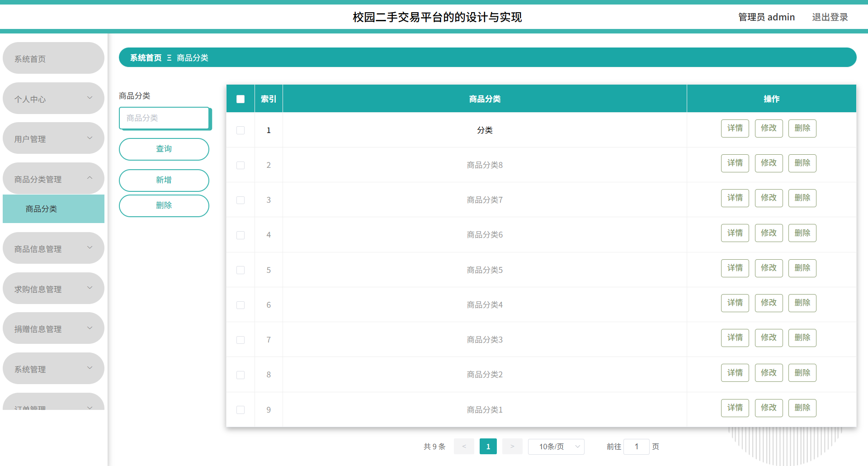Click 退出登录 to log out
Screen dimensions: 868x466
830,17
